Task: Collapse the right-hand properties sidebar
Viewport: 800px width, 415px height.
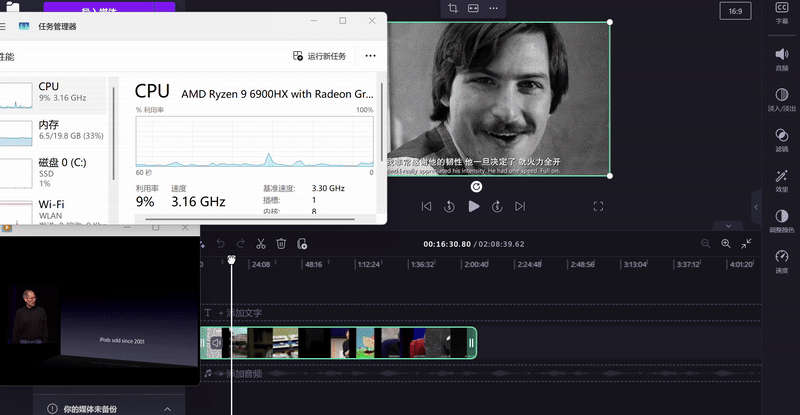Action: (756, 207)
